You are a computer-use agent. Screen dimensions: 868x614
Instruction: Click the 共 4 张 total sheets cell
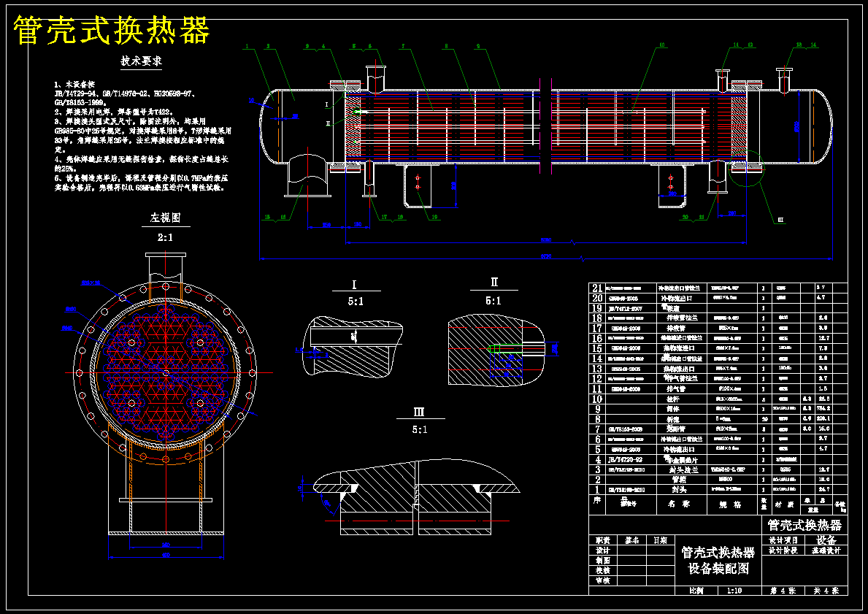tap(826, 591)
